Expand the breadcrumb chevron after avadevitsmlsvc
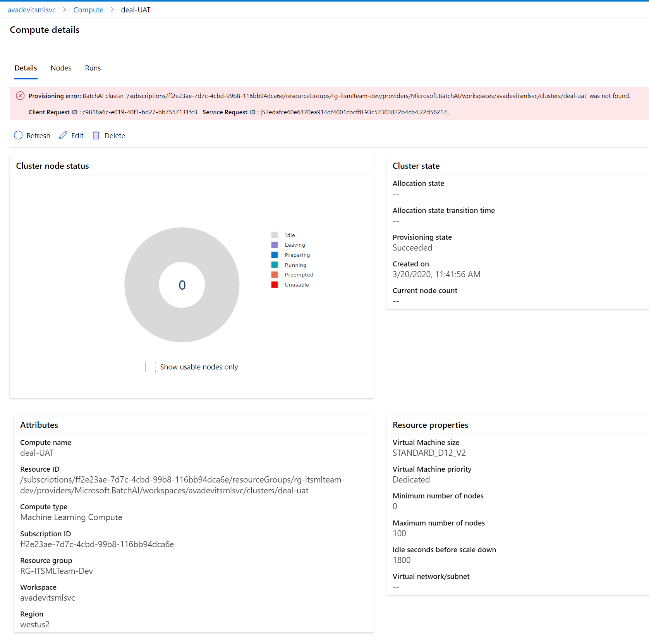Screen dimensions: 649x644 click(64, 9)
